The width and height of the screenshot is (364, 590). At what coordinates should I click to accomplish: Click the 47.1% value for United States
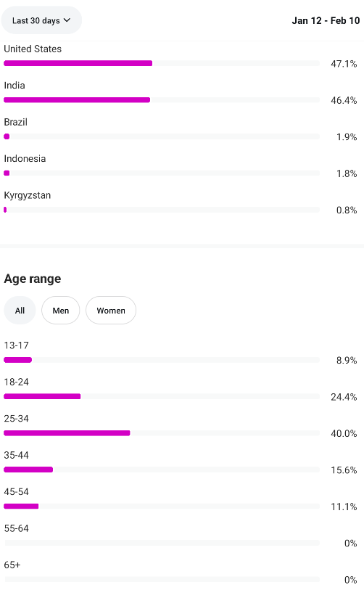click(x=344, y=64)
